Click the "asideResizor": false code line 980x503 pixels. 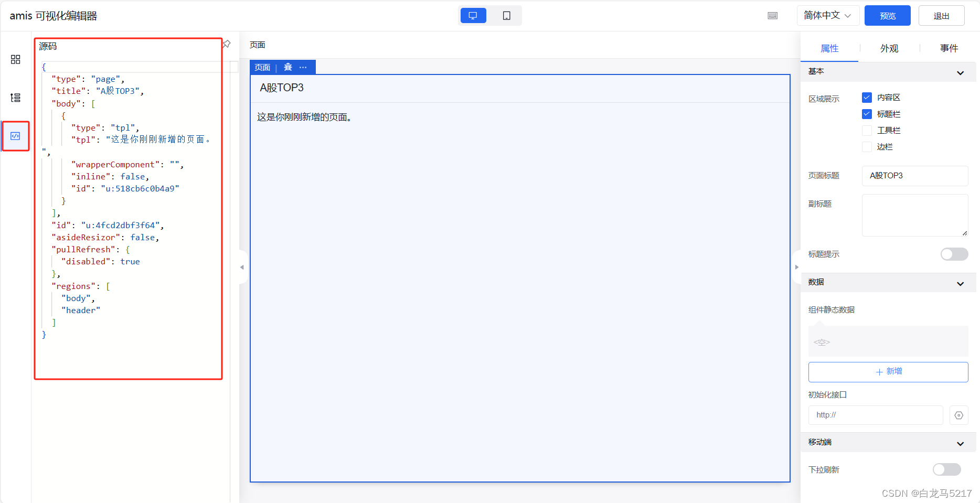105,238
